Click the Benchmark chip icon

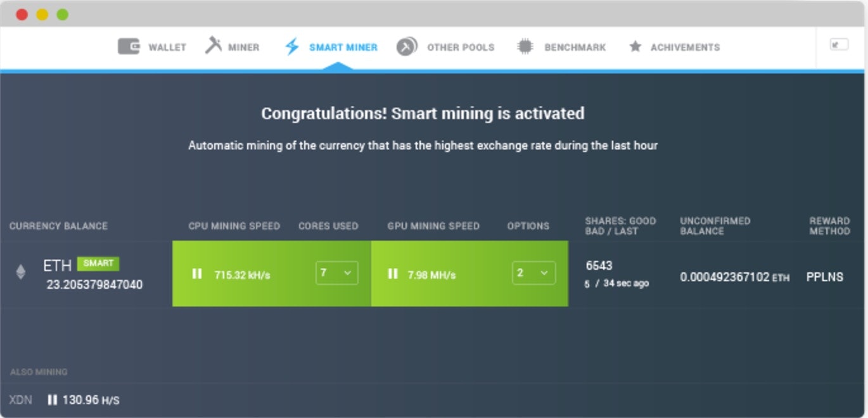[x=525, y=47]
